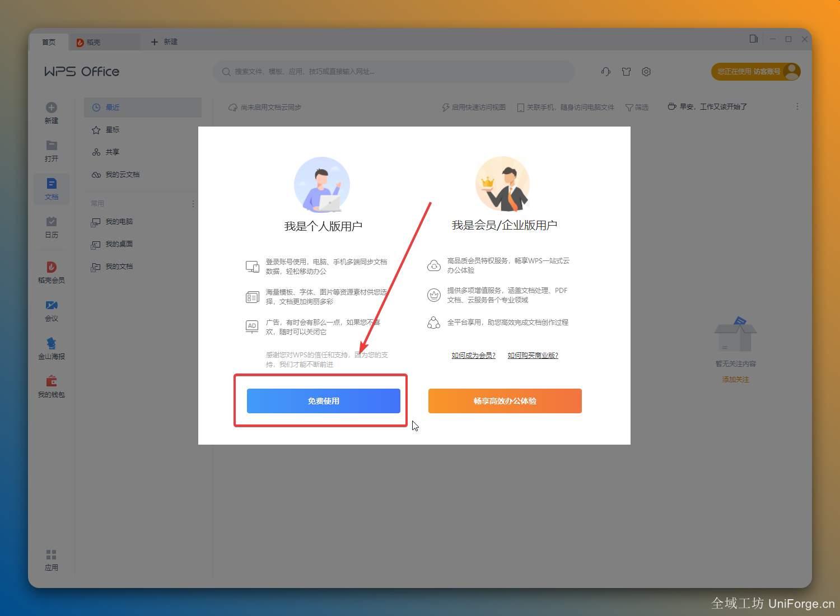Open the 筛选 filter
This screenshot has height=616, width=840.
[x=637, y=107]
